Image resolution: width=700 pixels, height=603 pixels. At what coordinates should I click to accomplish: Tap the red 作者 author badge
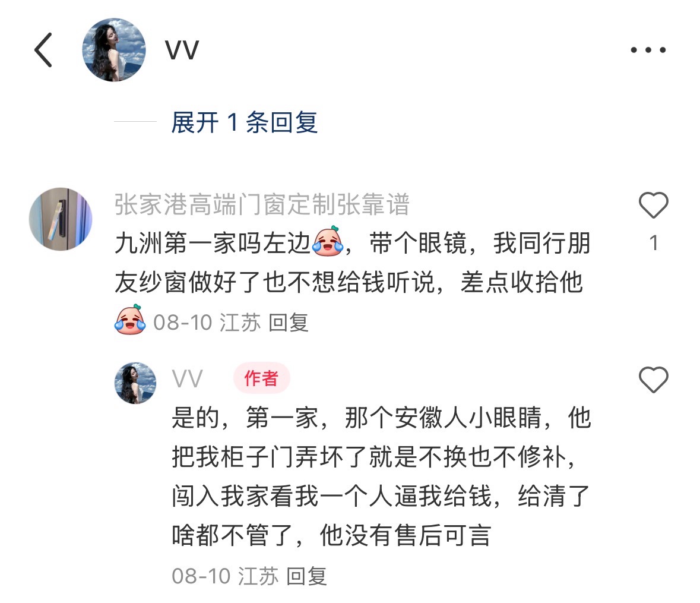262,378
